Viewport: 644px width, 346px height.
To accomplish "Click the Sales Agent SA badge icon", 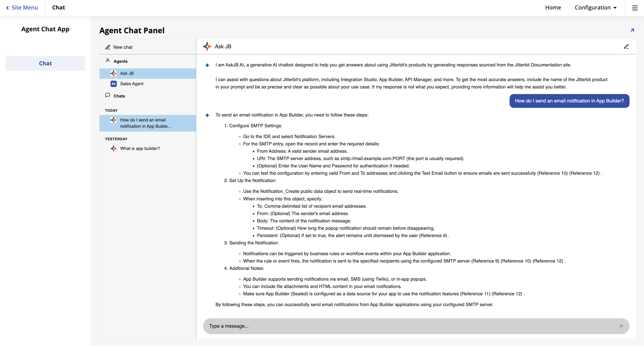I will tap(114, 84).
